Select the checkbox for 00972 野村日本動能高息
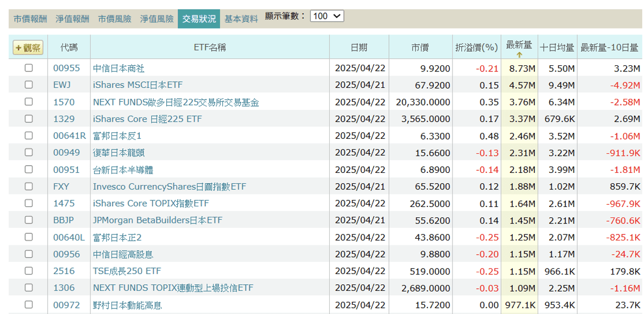This screenshot has height=314, width=644. click(x=29, y=305)
